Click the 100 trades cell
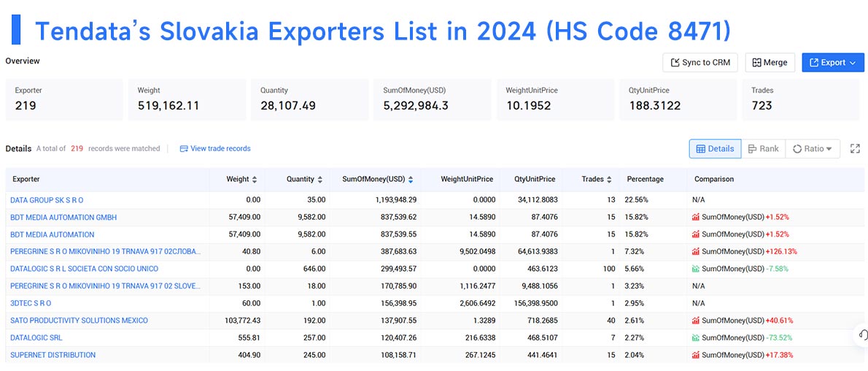 coord(610,269)
